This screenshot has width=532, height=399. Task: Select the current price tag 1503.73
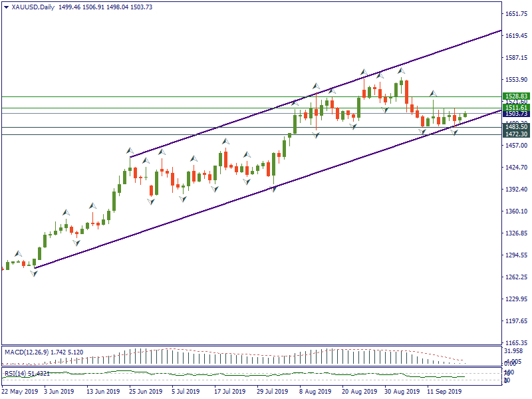516,114
